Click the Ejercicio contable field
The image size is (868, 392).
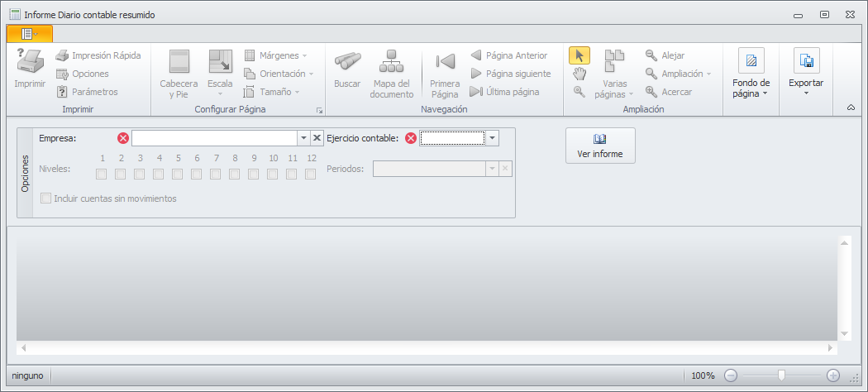click(452, 138)
